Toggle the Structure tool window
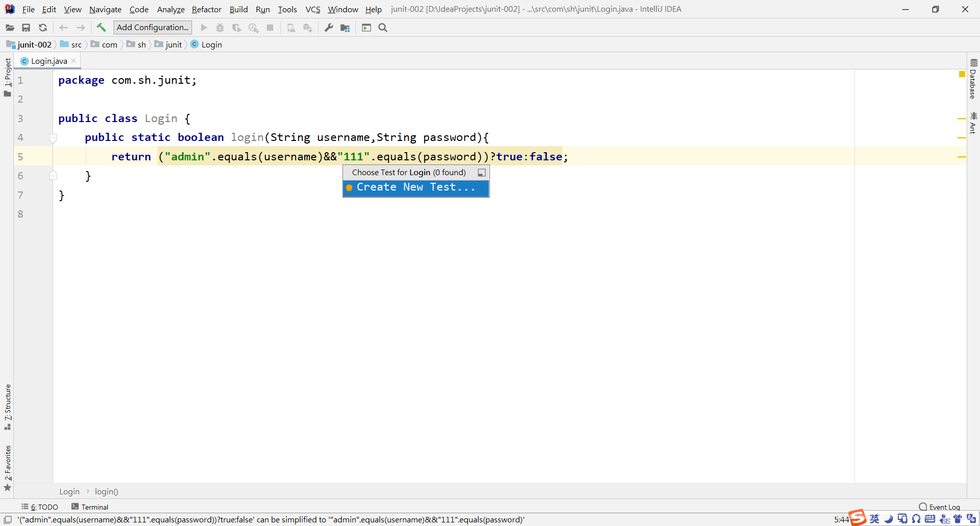This screenshot has width=980, height=526. point(7,407)
